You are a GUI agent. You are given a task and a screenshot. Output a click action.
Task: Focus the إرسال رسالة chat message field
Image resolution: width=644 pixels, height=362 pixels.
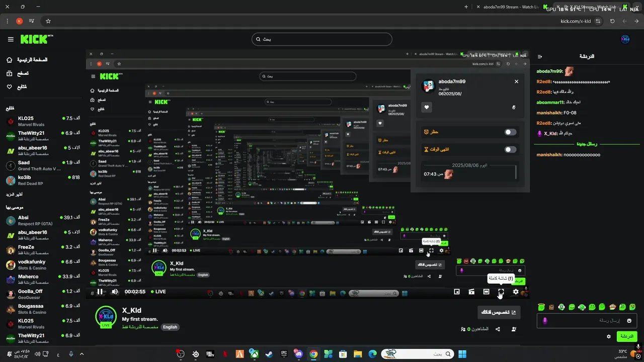click(587, 321)
